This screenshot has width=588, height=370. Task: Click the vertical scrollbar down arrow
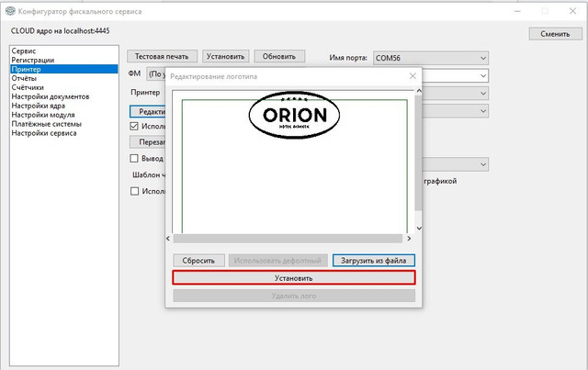click(419, 229)
